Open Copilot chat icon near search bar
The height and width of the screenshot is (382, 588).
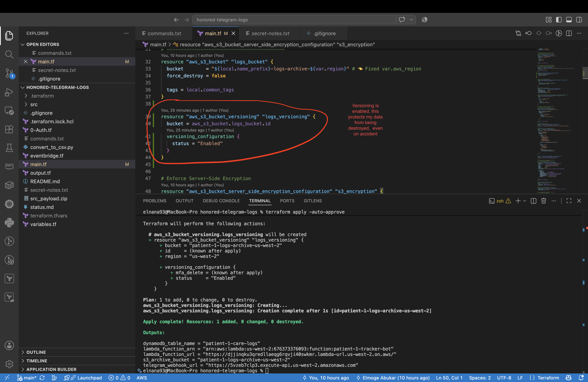(x=402, y=19)
